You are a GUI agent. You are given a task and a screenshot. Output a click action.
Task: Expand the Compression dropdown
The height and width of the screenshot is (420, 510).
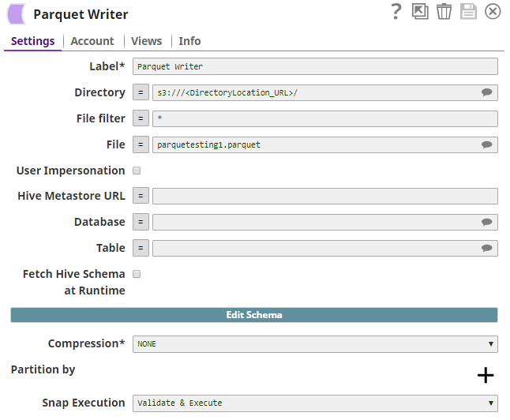(315, 344)
